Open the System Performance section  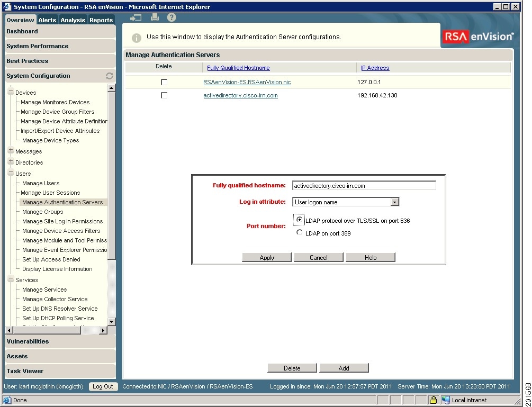click(x=60, y=46)
